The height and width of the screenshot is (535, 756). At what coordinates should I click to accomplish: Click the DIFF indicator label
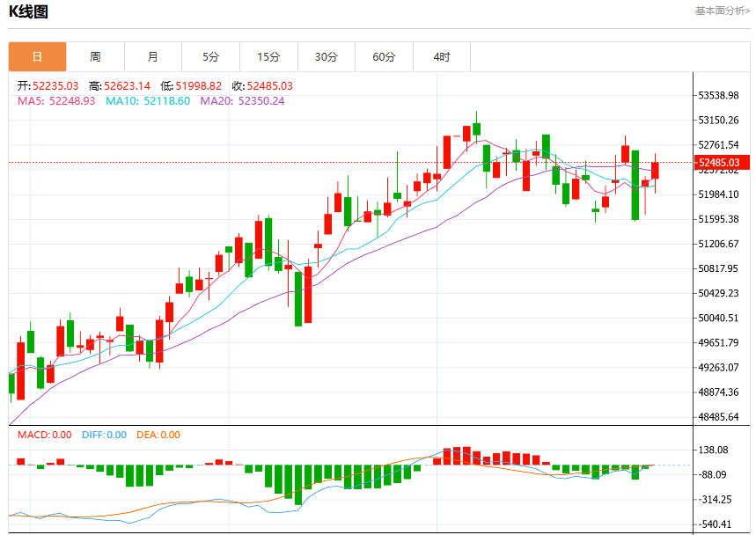click(x=104, y=435)
